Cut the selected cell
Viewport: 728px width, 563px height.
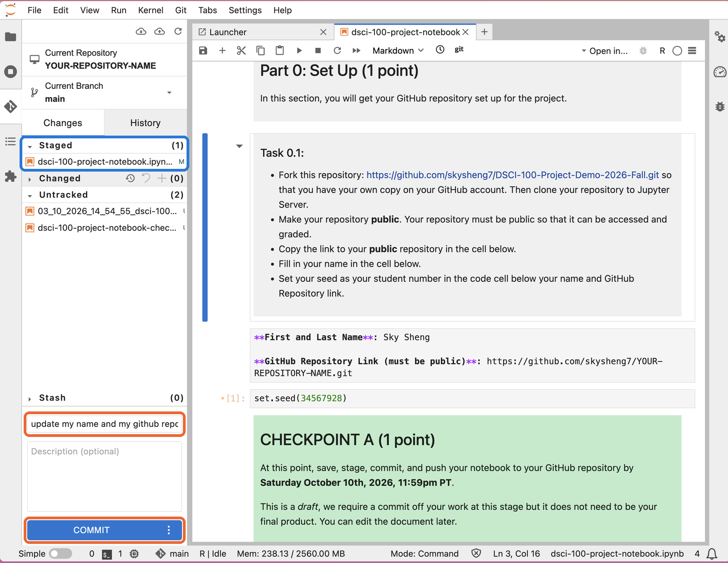click(241, 51)
